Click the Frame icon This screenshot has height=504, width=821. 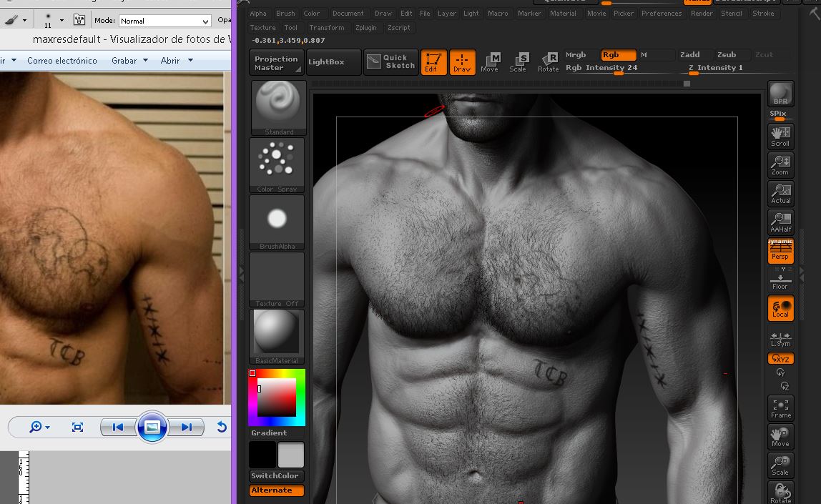click(x=781, y=408)
